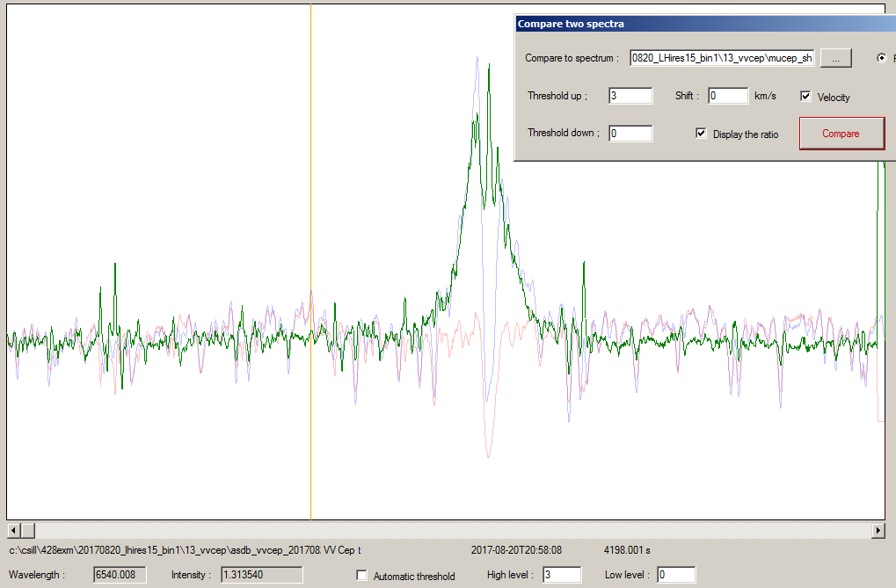
Task: Click the Shift km/s input field
Action: [727, 96]
